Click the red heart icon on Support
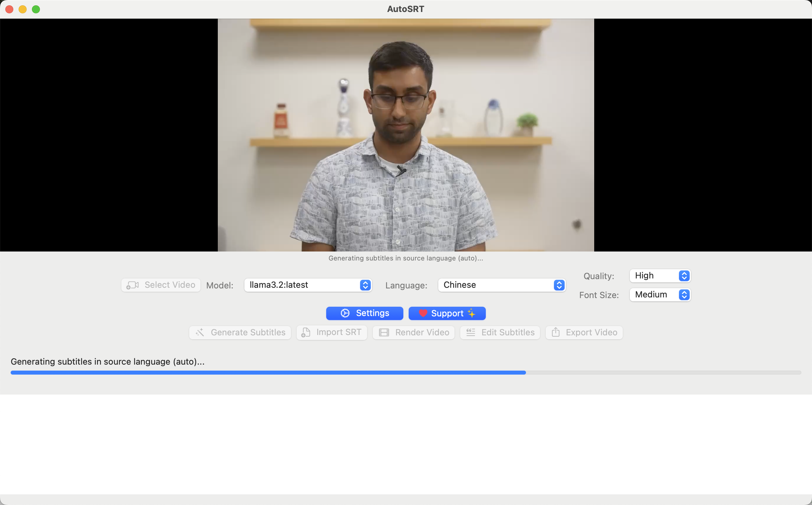This screenshot has width=812, height=505. click(x=423, y=313)
